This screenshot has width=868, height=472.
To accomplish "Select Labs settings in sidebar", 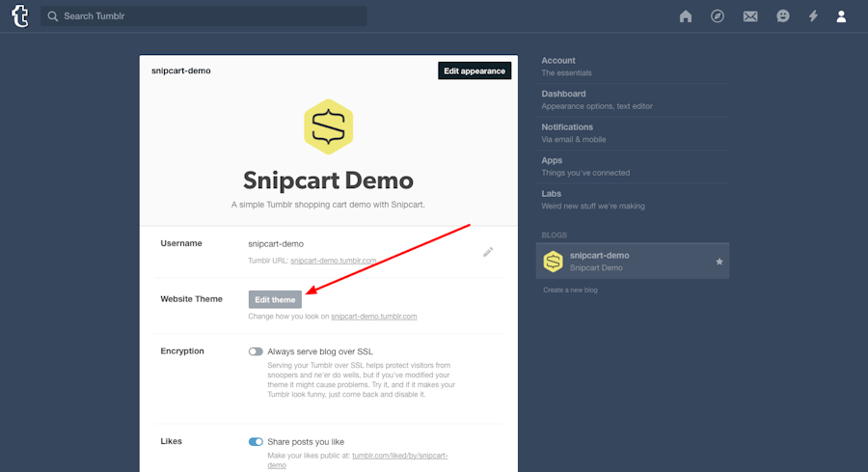I will [x=632, y=200].
